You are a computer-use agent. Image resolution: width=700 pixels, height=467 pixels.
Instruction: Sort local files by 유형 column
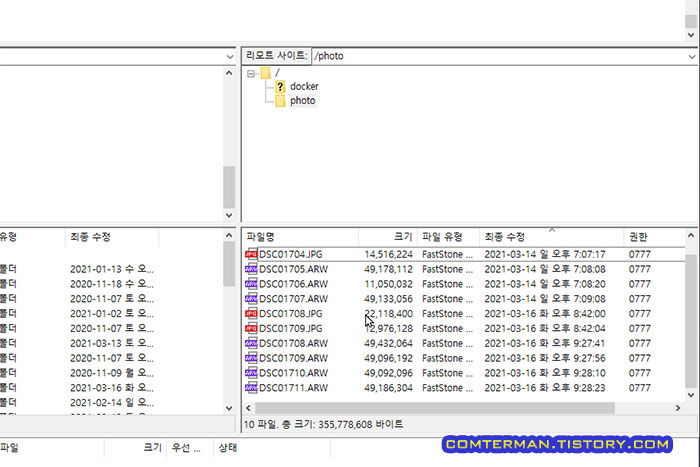tap(32, 237)
